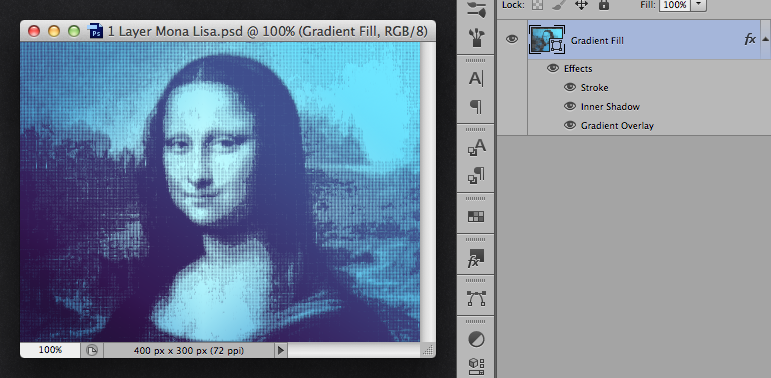Viewport: 771px width, 378px height.
Task: Open the Brush Presets panel icon
Action: coord(476,37)
